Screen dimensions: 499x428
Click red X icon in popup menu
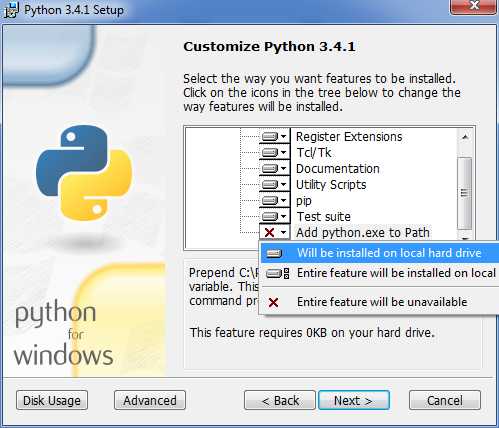273,302
